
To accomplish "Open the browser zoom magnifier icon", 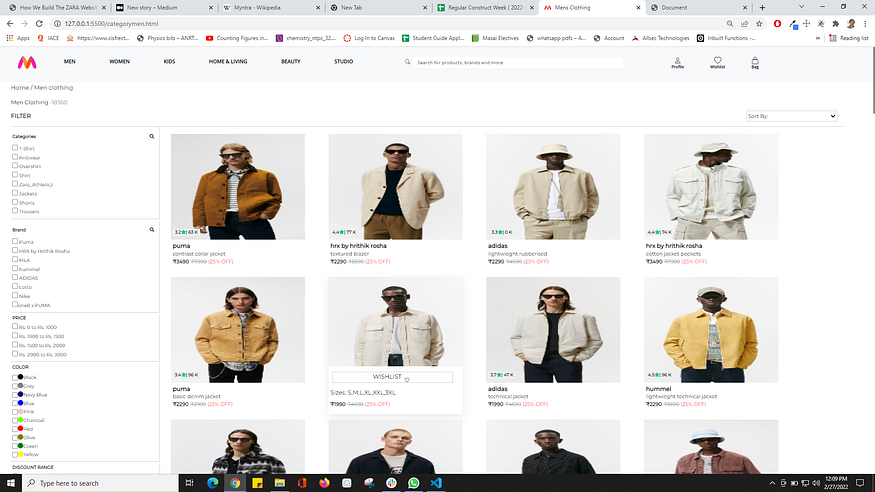I will click(x=730, y=23).
